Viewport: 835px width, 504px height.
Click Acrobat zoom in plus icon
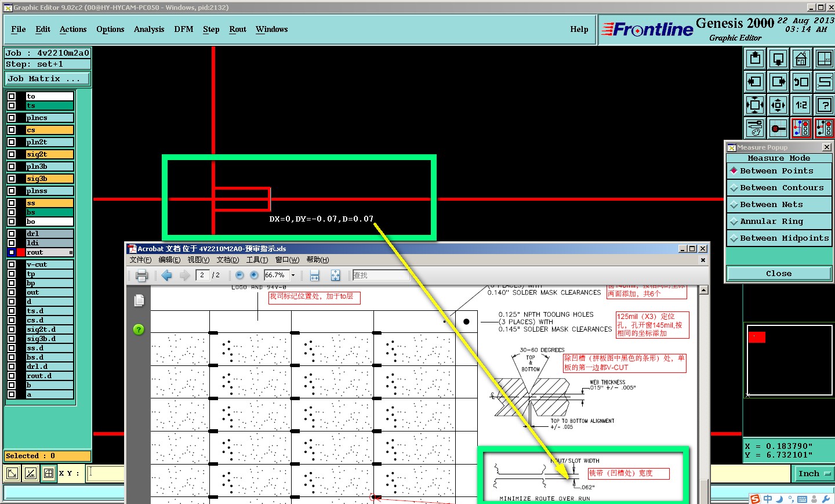(x=254, y=275)
